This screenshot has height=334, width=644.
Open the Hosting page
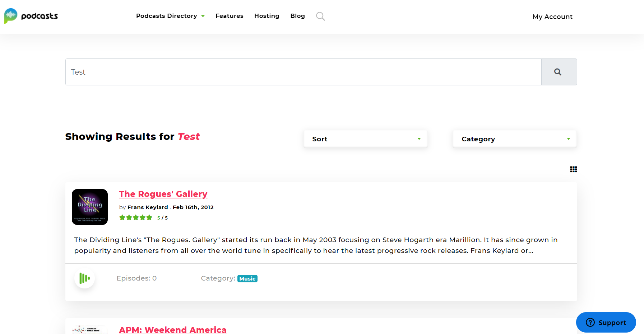(267, 16)
